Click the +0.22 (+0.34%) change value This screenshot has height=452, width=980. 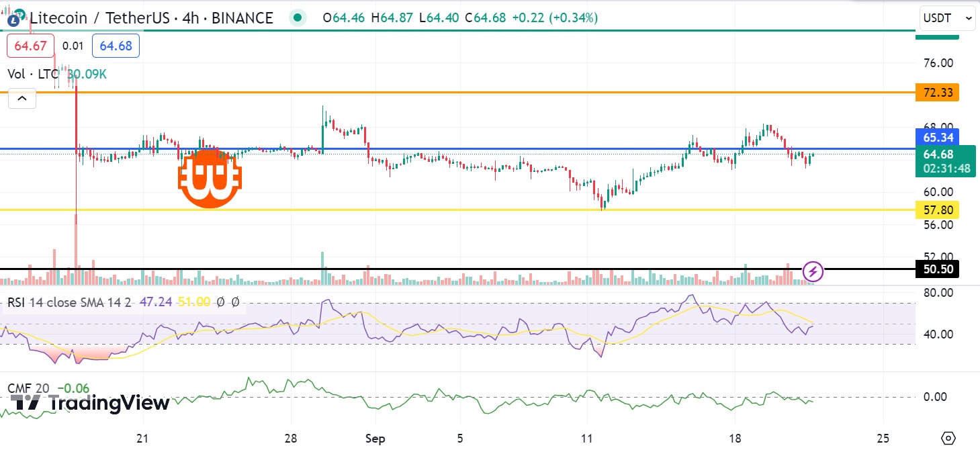(554, 18)
